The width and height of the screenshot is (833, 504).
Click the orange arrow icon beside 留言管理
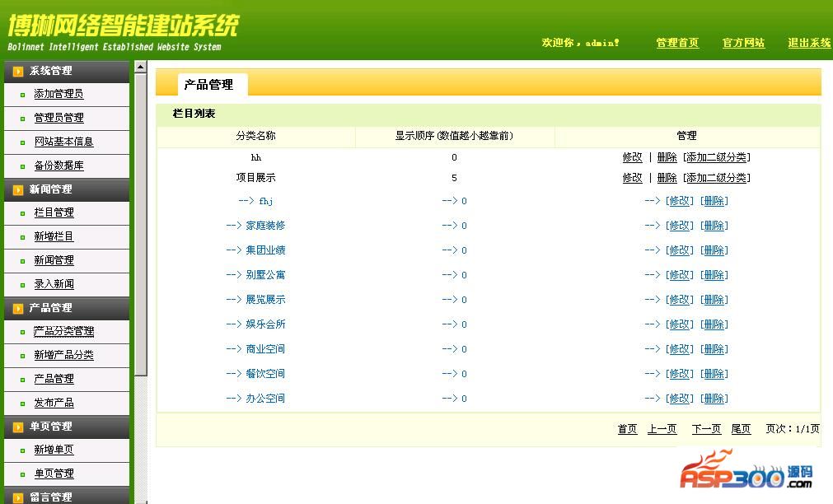coord(18,497)
